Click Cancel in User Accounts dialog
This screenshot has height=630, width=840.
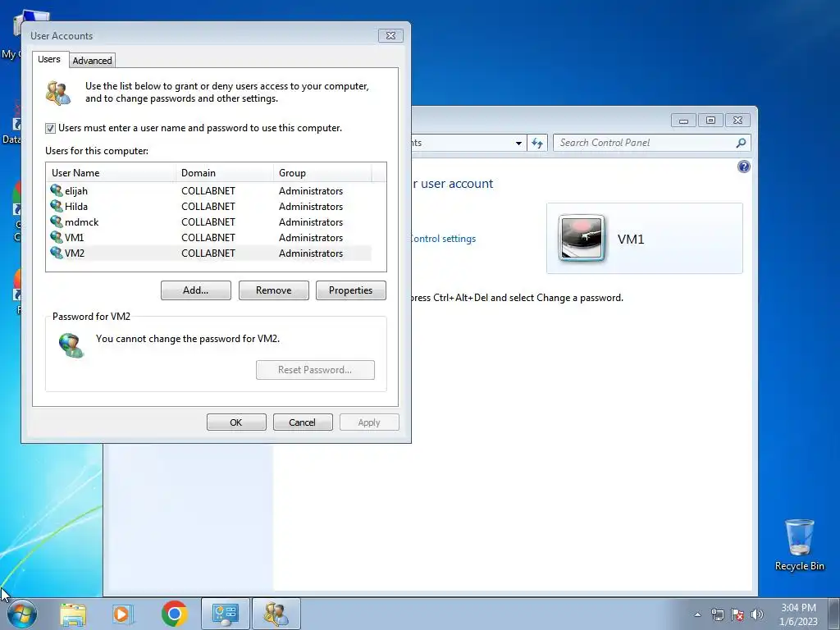[x=303, y=422]
